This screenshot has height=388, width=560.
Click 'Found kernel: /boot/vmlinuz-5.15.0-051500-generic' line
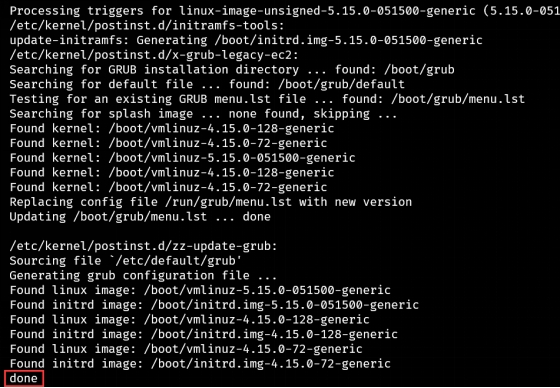pos(182,158)
